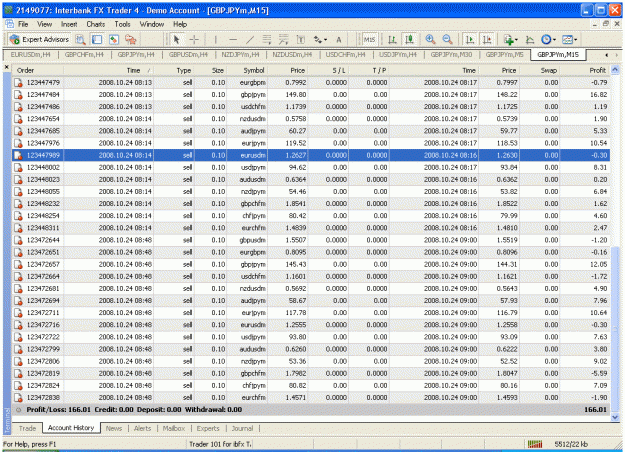Toggle the Navigator panel icon
625x452 pixels.
(114, 39)
